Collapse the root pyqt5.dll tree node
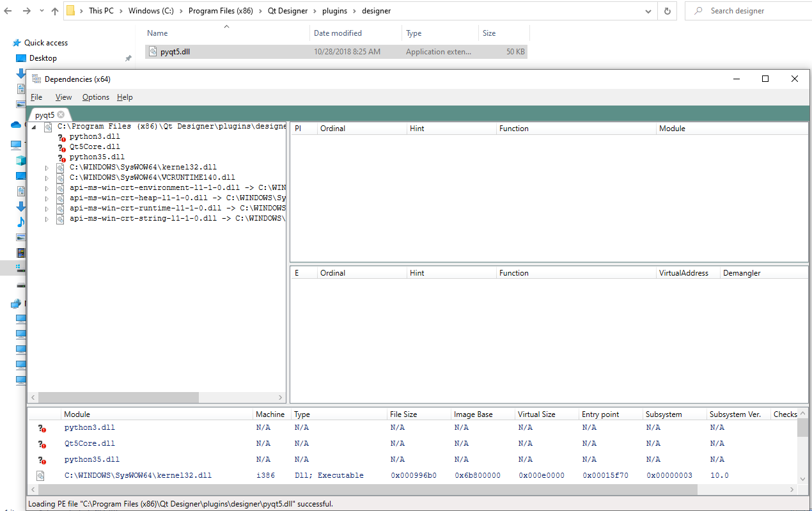Image resolution: width=812 pixels, height=511 pixels. tap(33, 126)
